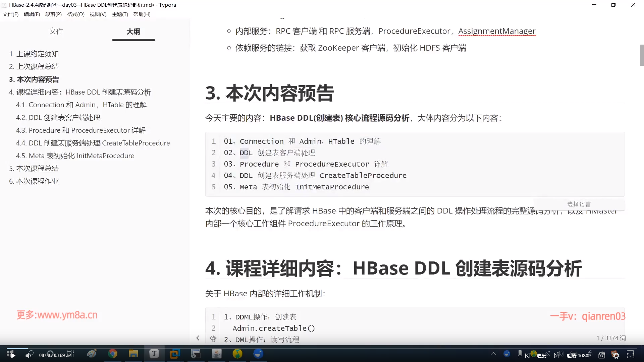Click 选择语言 code language field
The width and height of the screenshot is (644, 362).
coord(579,204)
